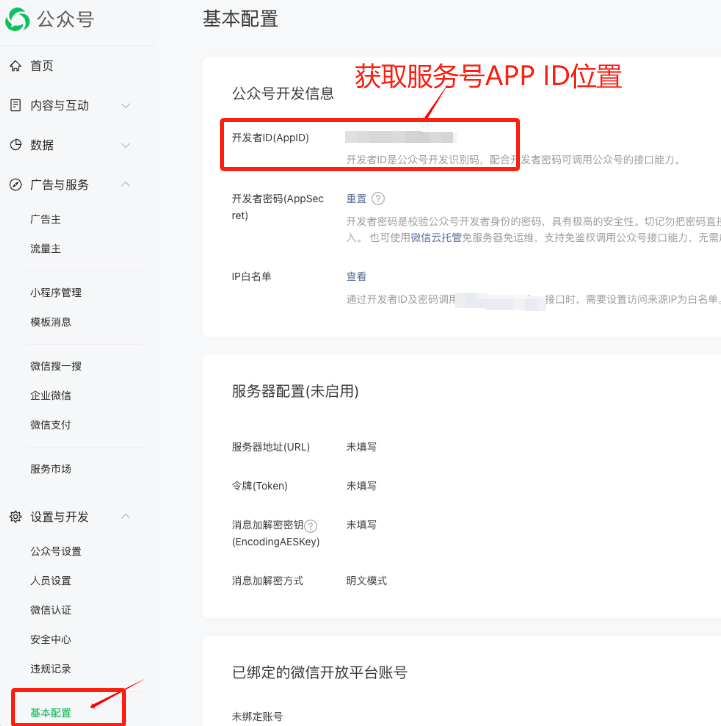
Task: Open 微信搜一搜
Action: coord(56,366)
